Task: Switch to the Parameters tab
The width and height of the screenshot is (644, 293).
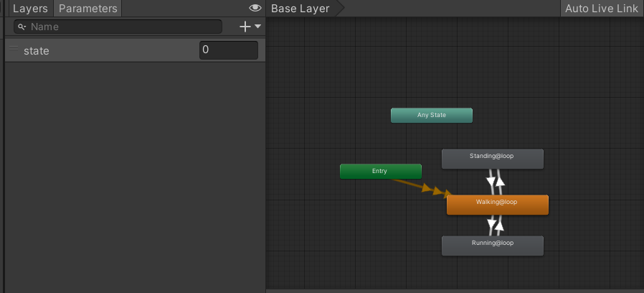Action: (x=87, y=9)
